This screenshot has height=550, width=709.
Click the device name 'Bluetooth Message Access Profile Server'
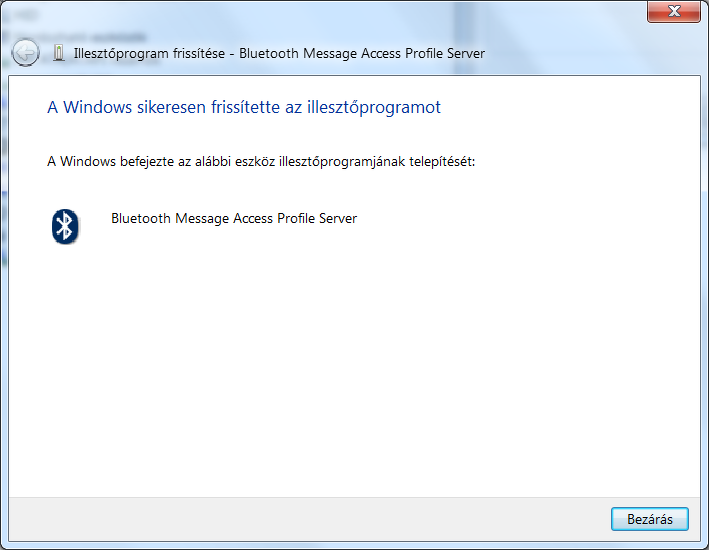234,218
